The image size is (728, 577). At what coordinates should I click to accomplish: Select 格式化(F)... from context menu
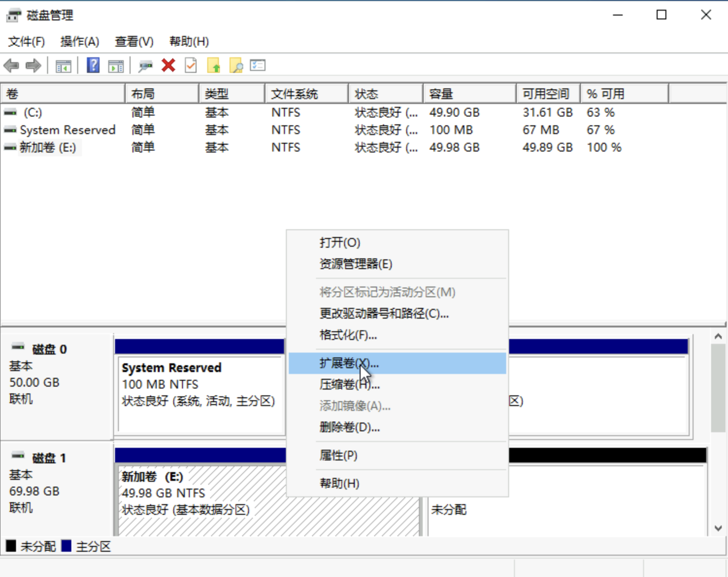pyautogui.click(x=397, y=335)
